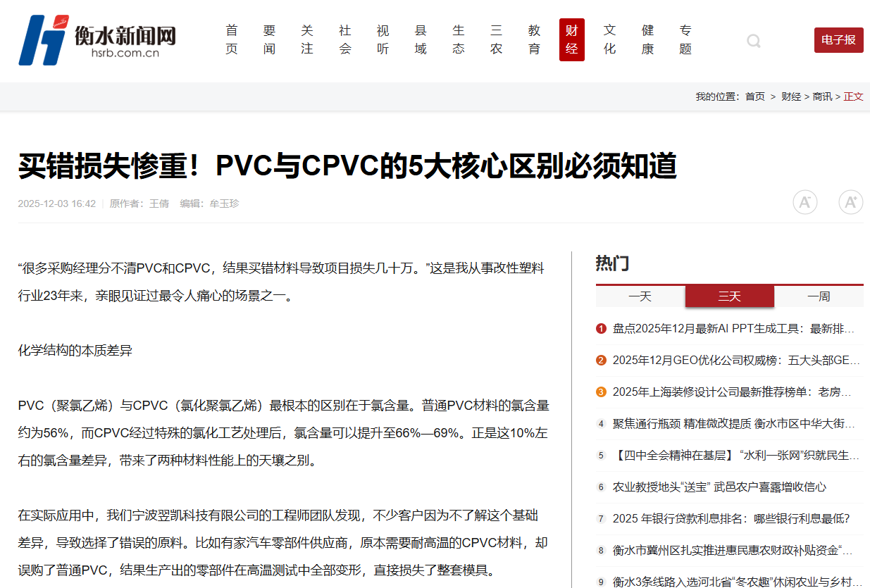Select the 三天 hot list tab
Image resolution: width=870 pixels, height=588 pixels.
[x=730, y=296]
